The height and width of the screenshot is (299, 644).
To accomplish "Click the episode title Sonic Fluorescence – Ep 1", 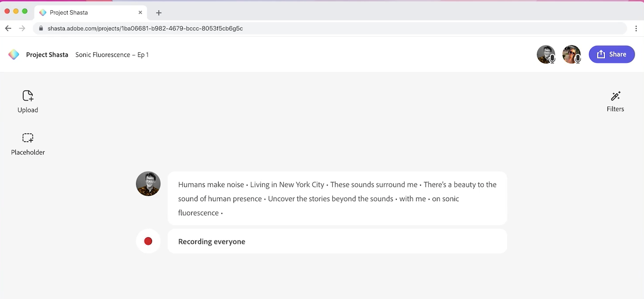I will pyautogui.click(x=112, y=55).
